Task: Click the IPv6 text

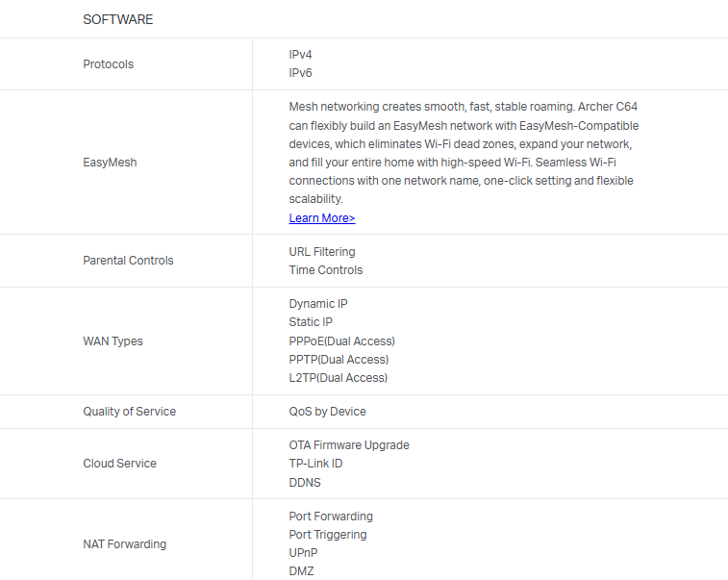Action: [x=300, y=73]
